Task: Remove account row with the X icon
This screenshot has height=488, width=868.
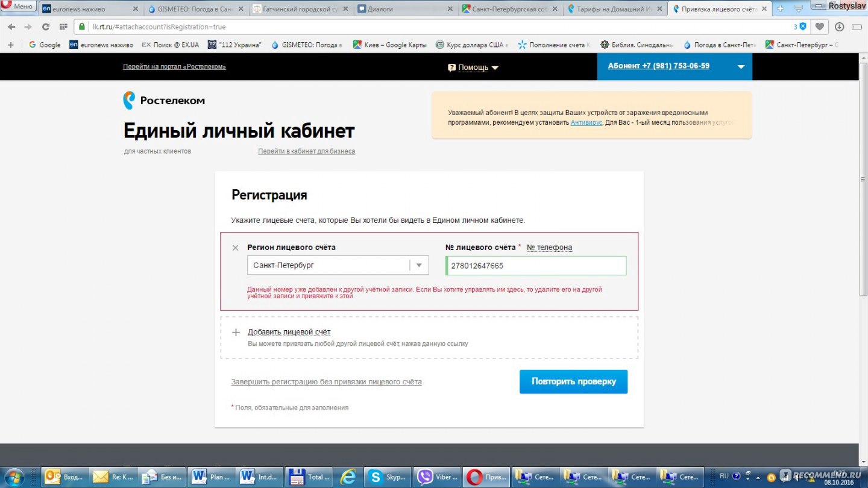Action: [x=235, y=248]
